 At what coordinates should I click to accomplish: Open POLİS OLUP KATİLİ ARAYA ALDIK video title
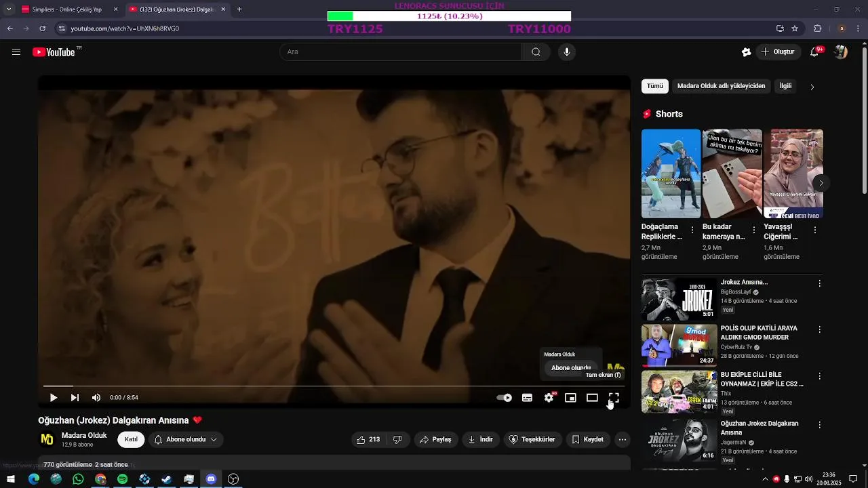pos(759,333)
